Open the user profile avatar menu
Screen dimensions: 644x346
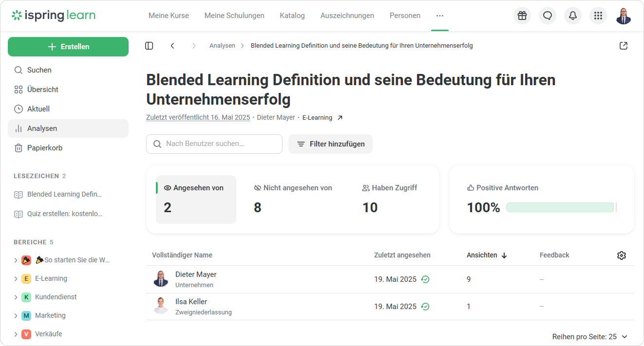click(x=624, y=16)
